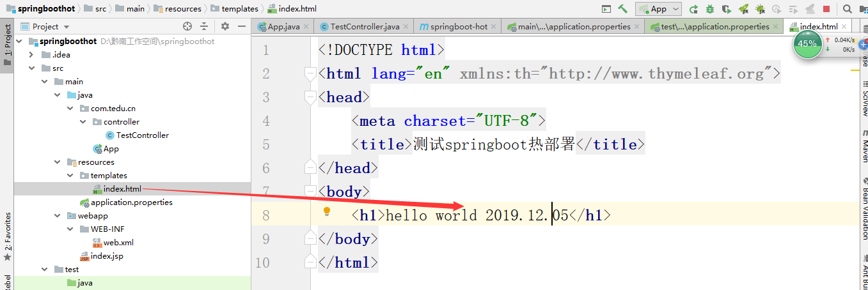Collapse the resources folder arrow
868x290 pixels.
point(57,162)
